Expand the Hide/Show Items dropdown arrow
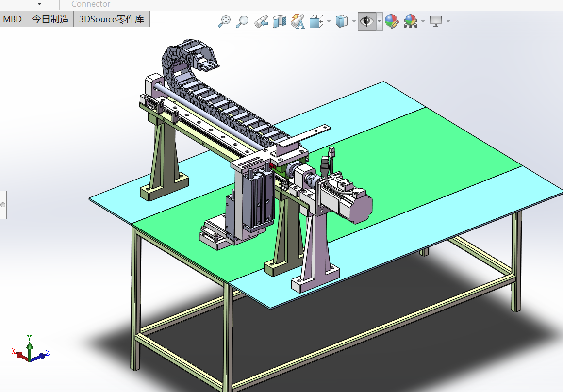 (379, 21)
